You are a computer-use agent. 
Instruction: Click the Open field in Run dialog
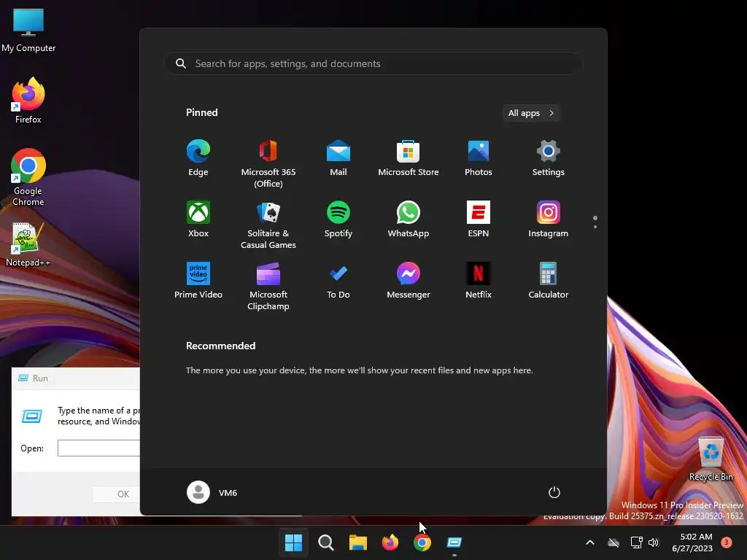(98, 448)
